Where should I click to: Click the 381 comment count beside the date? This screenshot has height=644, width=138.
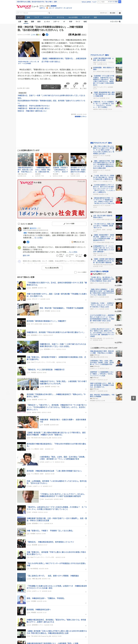pos(34,35)
